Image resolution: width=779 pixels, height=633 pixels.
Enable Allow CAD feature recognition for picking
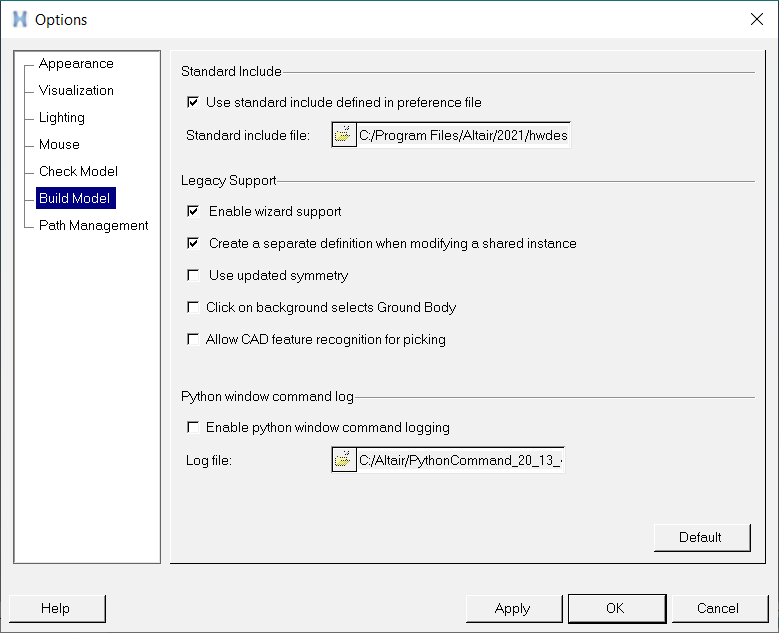tap(193, 339)
